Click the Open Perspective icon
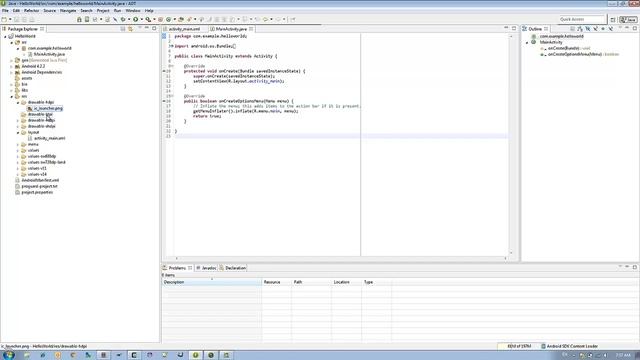 pyautogui.click(x=613, y=19)
